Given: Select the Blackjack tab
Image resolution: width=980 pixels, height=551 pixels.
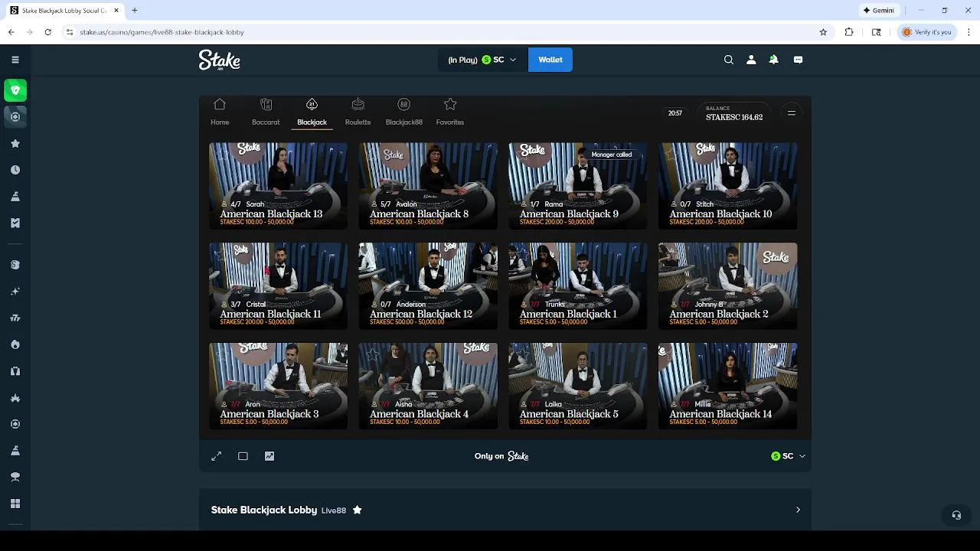Looking at the screenshot, I should click(x=312, y=112).
